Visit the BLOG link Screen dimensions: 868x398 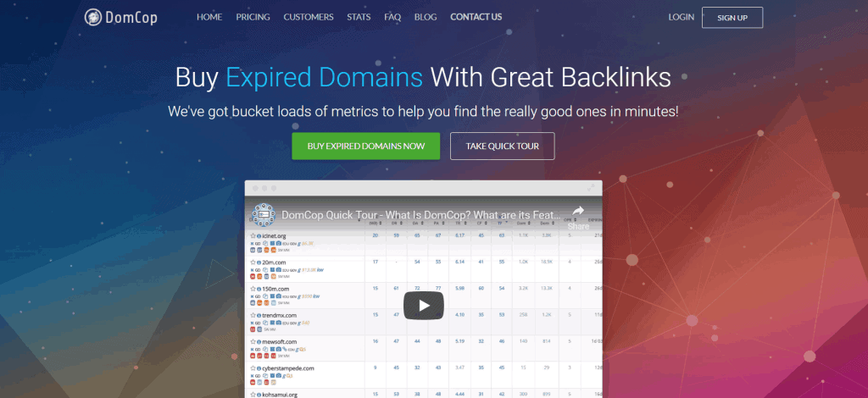click(426, 17)
